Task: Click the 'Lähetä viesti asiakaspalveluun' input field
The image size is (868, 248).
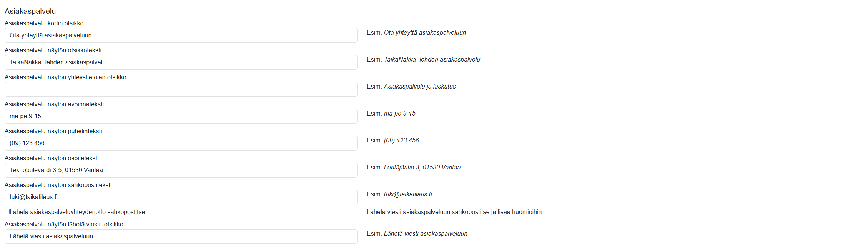Action: point(181,236)
